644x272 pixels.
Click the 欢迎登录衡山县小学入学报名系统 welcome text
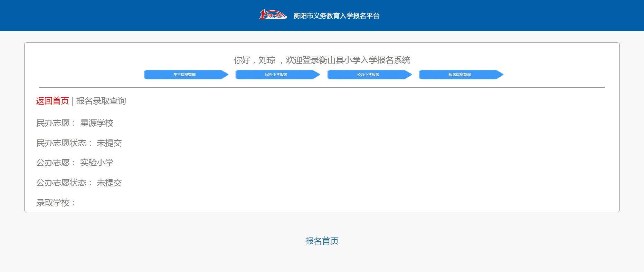click(x=348, y=60)
